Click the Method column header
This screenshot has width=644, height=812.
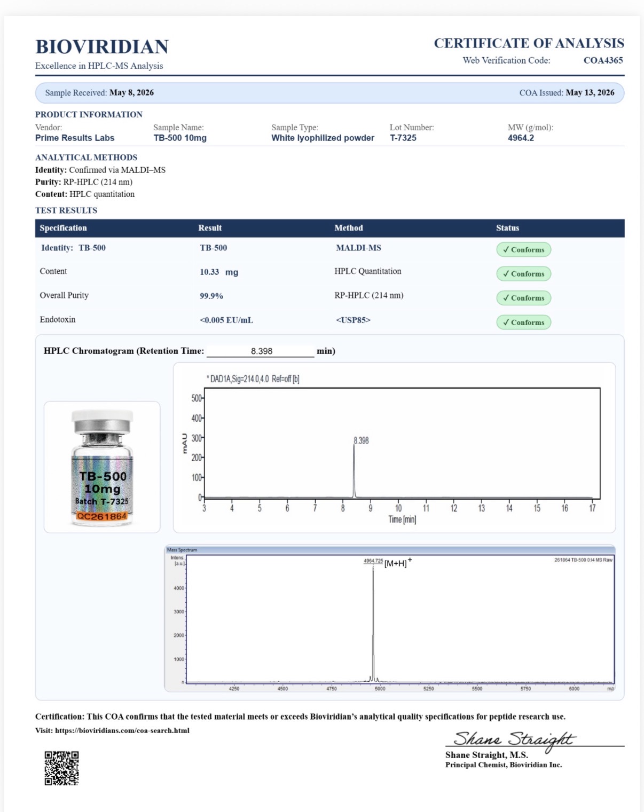[x=349, y=228]
